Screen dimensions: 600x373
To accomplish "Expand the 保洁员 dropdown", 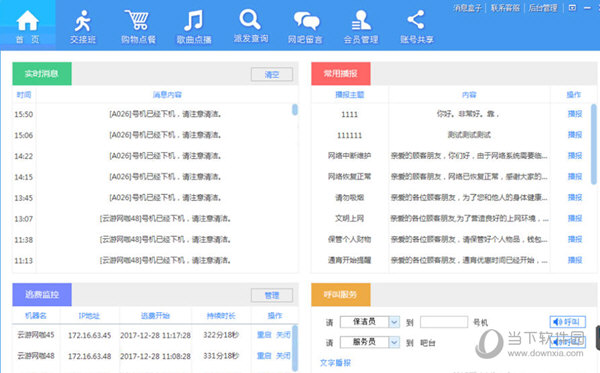I will pos(394,322).
